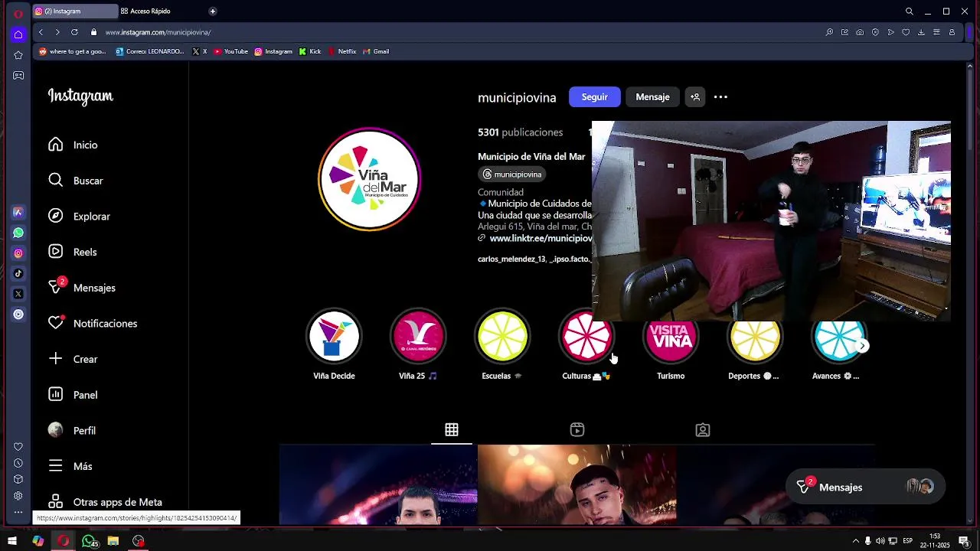Open the Correo LEONARDO bookmark
Screen dimensions: 980x551
(x=150, y=51)
